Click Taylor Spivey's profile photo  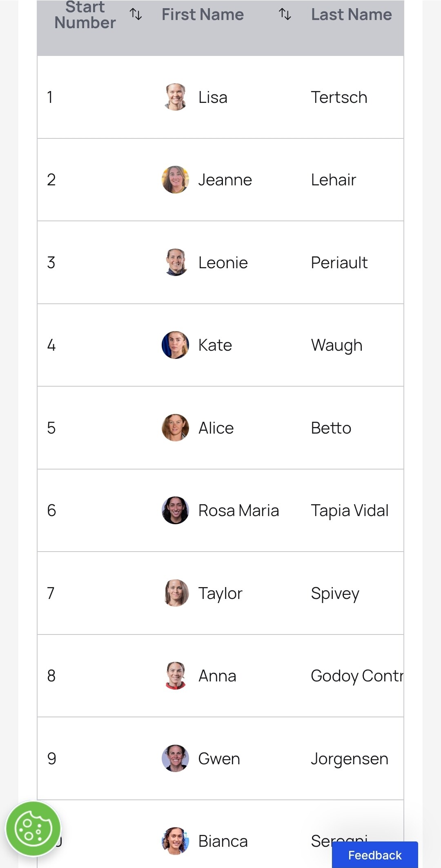coord(176,593)
